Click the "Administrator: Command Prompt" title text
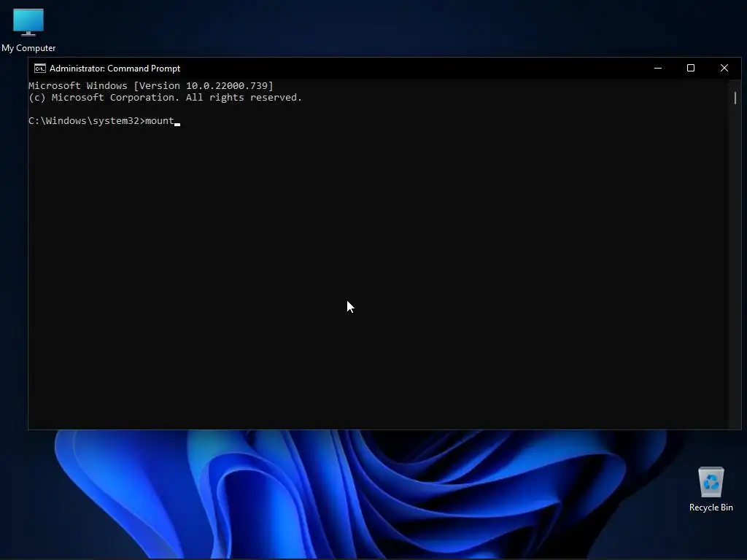Image resolution: width=747 pixels, height=560 pixels. click(115, 69)
